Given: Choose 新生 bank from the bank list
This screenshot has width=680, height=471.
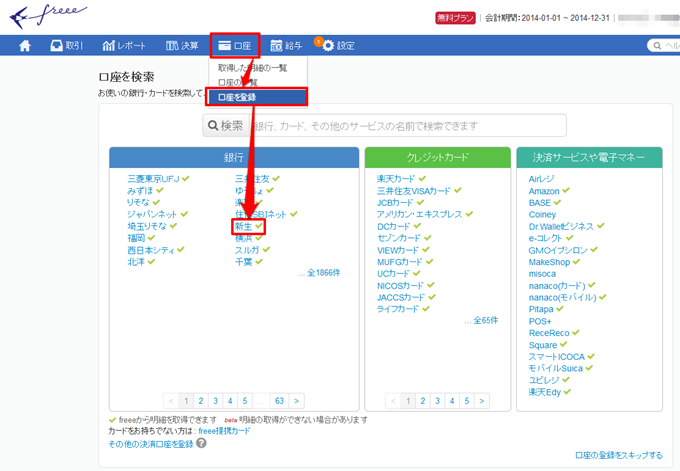Looking at the screenshot, I should (x=243, y=227).
